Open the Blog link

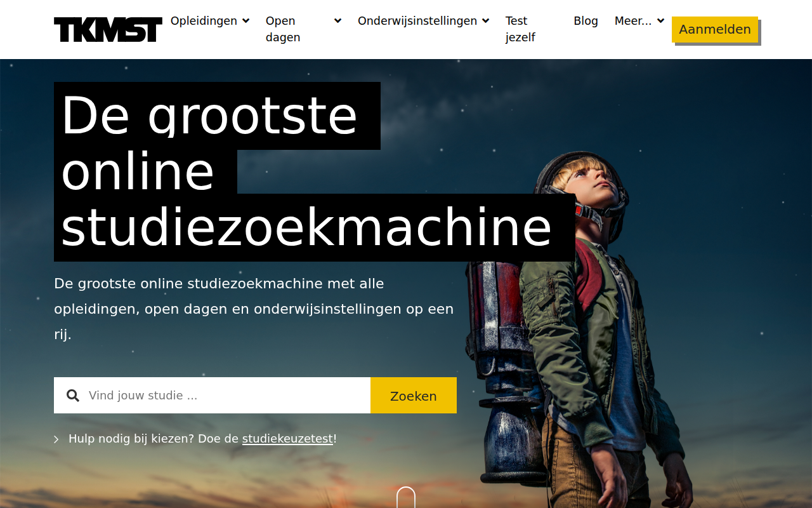(586, 21)
